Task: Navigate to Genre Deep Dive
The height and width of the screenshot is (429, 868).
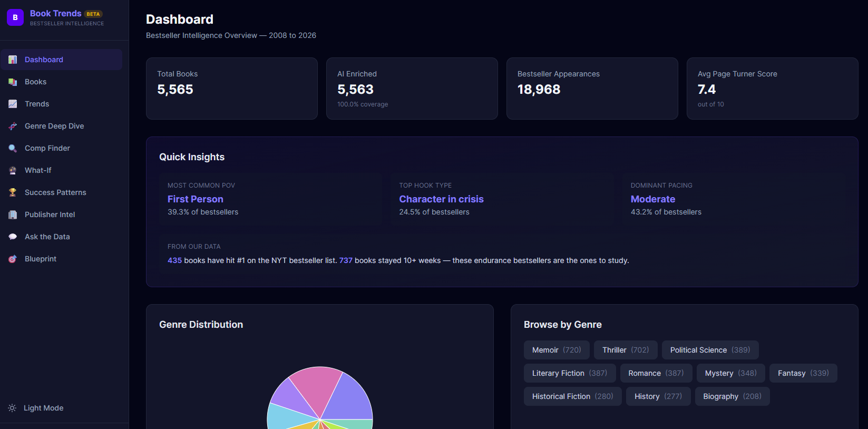Action: (62, 126)
